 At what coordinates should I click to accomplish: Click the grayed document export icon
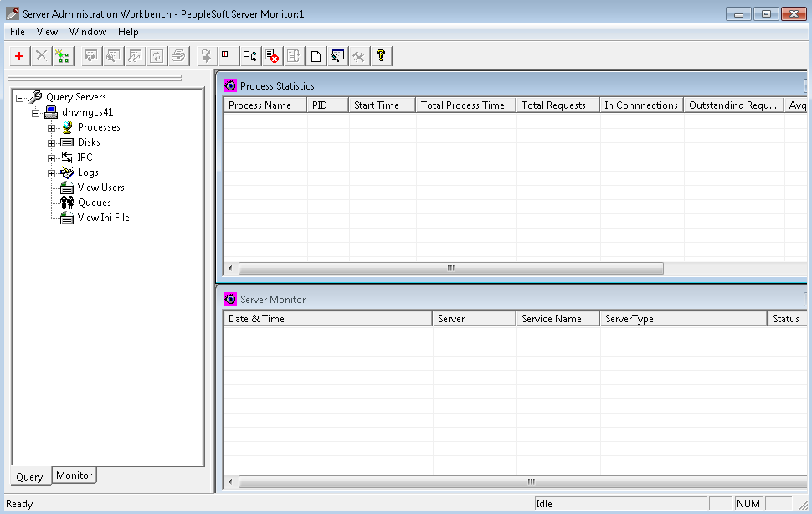tap(294, 56)
